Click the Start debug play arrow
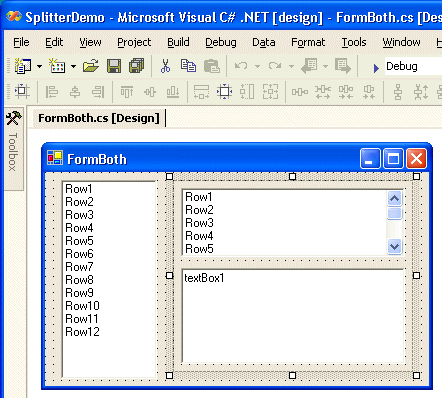442x398 pixels. 376,68
